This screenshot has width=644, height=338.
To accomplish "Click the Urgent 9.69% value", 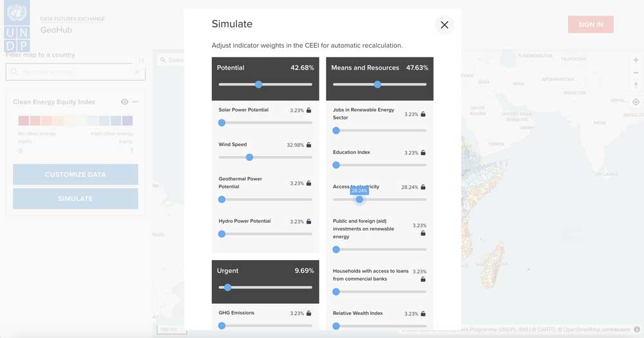I will coord(304,270).
